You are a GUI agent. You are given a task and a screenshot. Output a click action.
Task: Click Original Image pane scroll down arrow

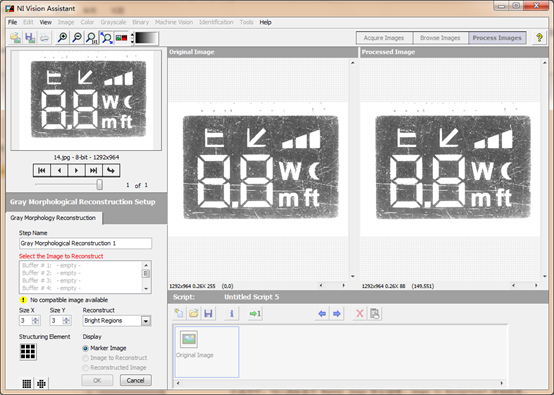point(352,276)
